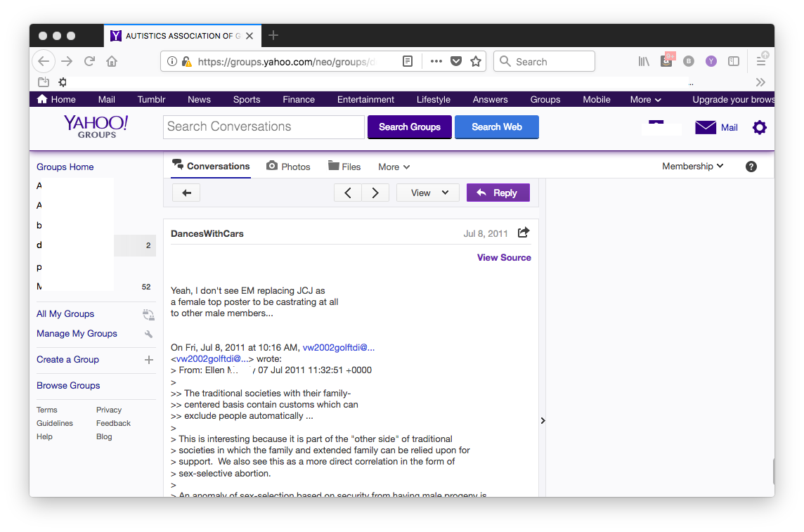
Task: Open the Browse Groups link
Action: click(68, 385)
